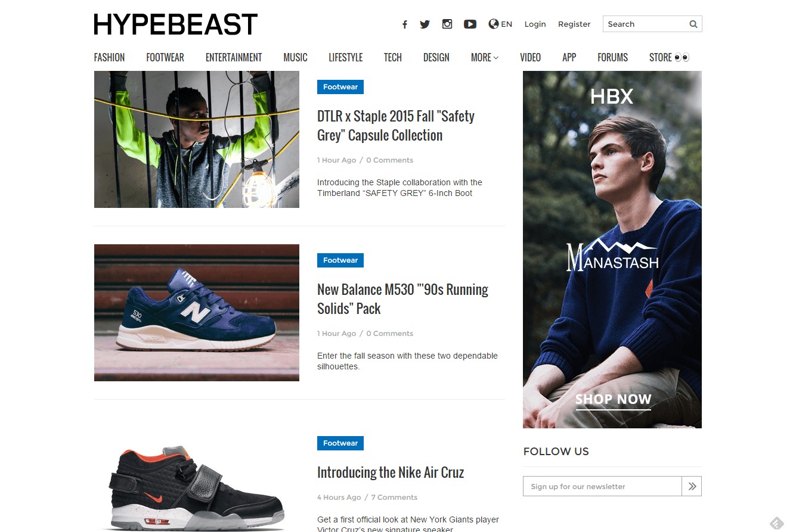
Task: Open the STORE menu item with eyes
Action: (669, 57)
